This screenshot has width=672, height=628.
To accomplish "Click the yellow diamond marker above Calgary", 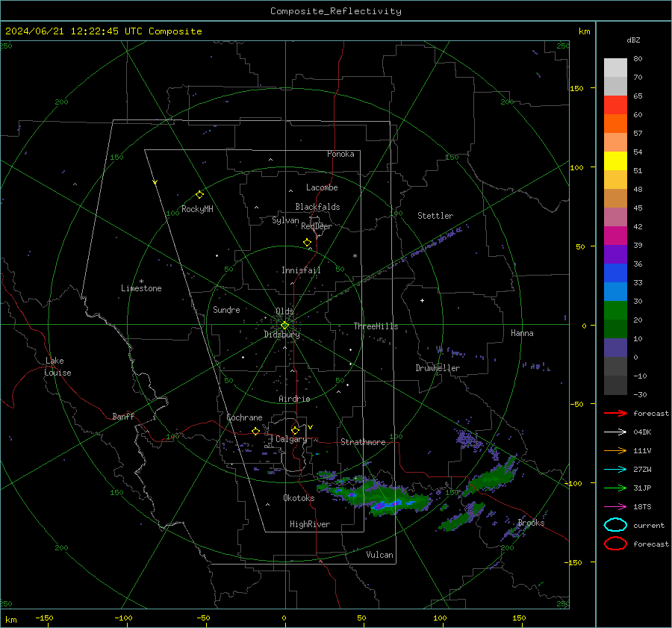I will [x=295, y=430].
